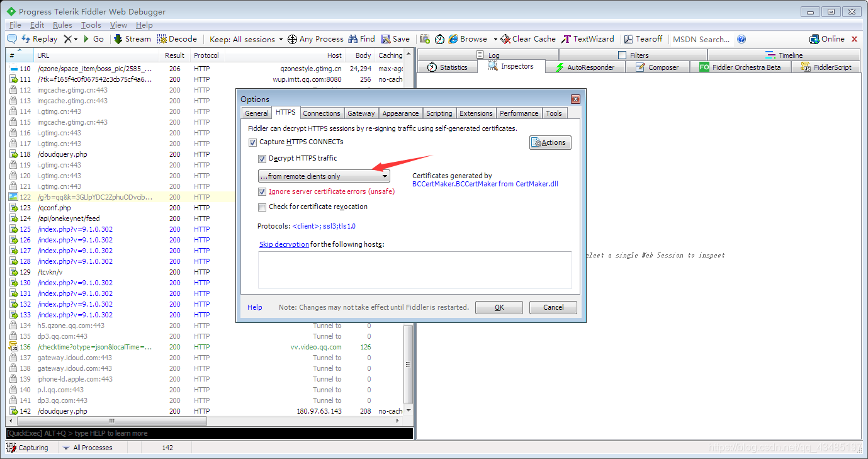The width and height of the screenshot is (868, 459).
Task: Switch to Connections options tab
Action: point(322,113)
